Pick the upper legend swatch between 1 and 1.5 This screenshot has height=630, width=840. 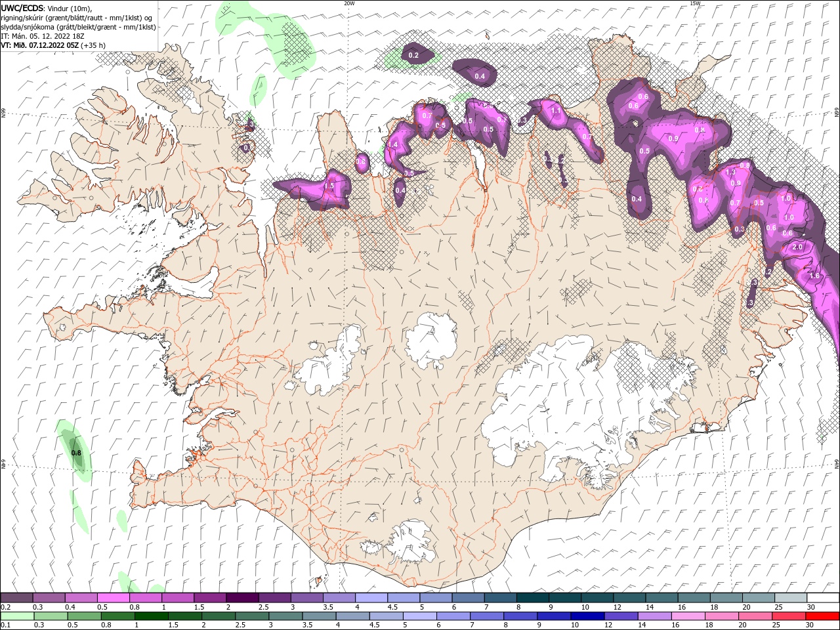point(177,598)
